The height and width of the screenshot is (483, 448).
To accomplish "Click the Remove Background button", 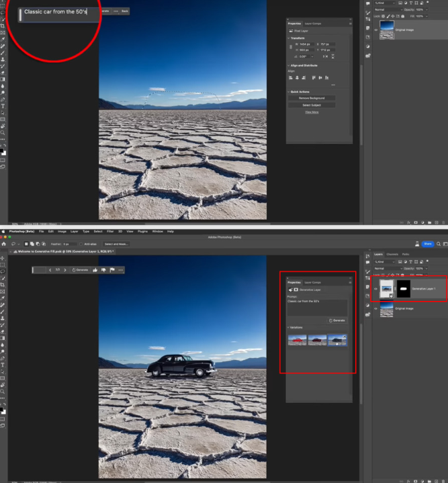I will [312, 98].
